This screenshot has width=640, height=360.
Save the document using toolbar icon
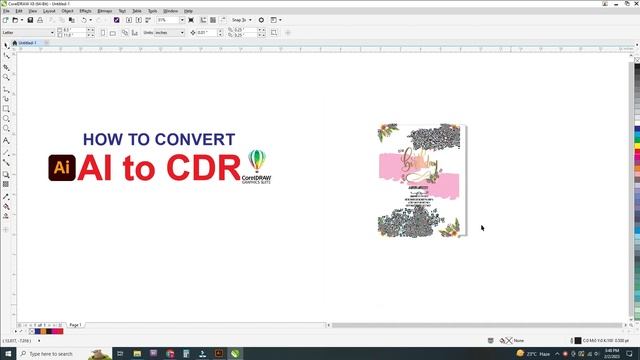pos(30,20)
